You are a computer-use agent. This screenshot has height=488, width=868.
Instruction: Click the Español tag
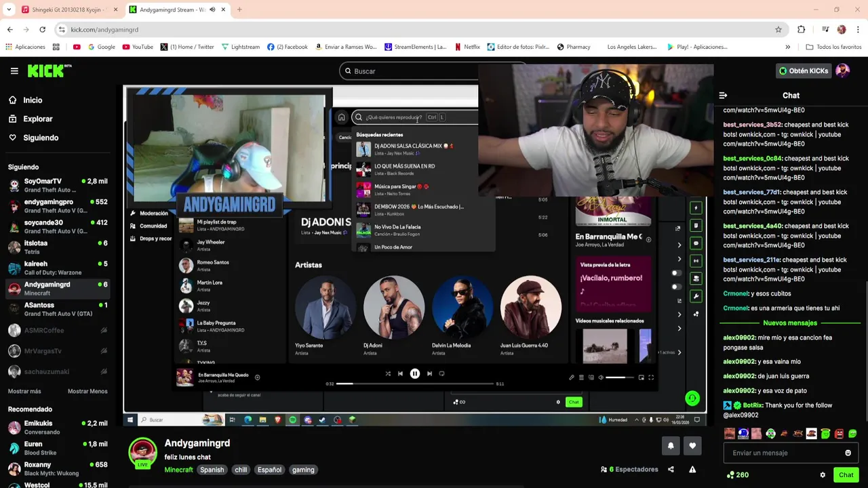click(269, 470)
